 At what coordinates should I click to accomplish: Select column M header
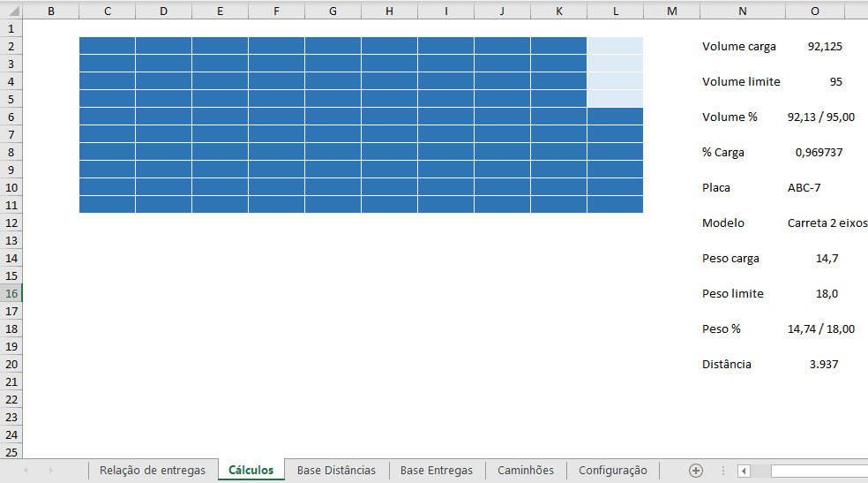point(672,11)
